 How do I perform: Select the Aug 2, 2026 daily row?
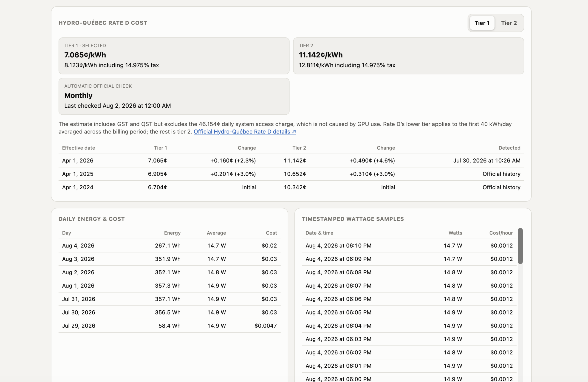coord(170,272)
